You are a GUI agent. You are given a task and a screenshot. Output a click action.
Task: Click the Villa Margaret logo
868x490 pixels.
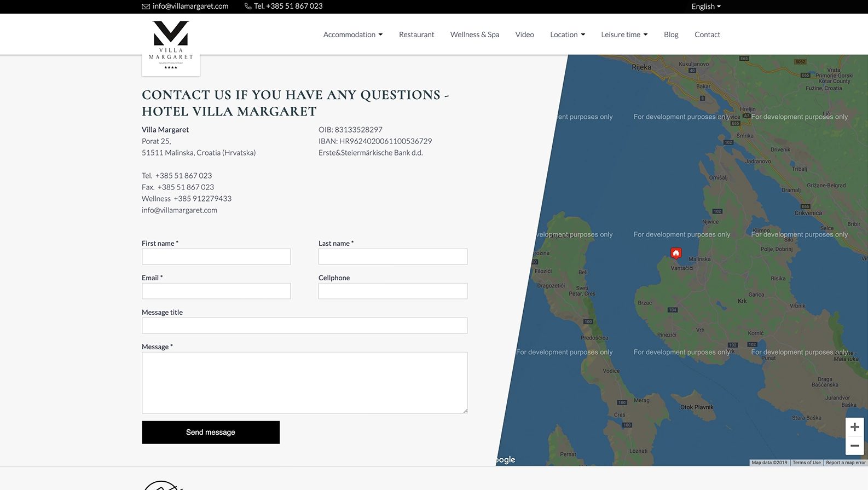171,45
